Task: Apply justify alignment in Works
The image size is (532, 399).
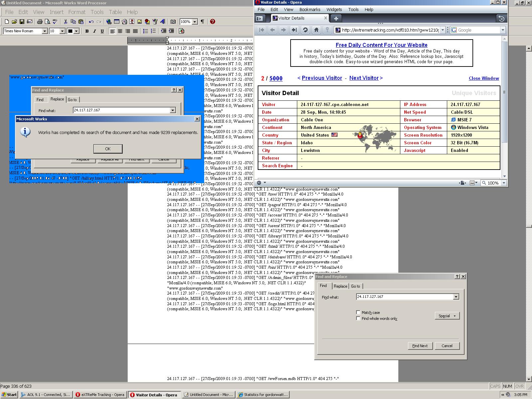Action: point(135,31)
